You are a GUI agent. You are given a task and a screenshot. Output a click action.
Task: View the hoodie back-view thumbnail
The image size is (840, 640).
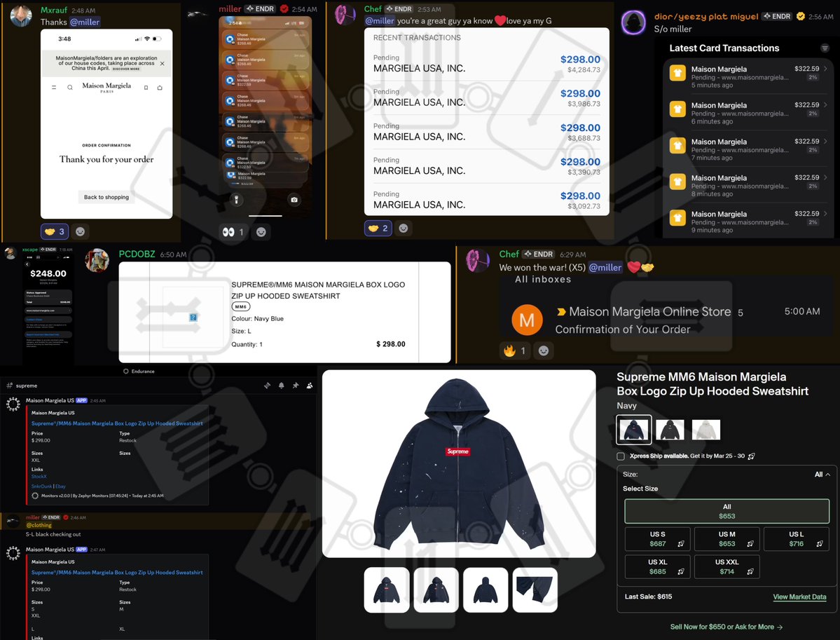coord(486,590)
